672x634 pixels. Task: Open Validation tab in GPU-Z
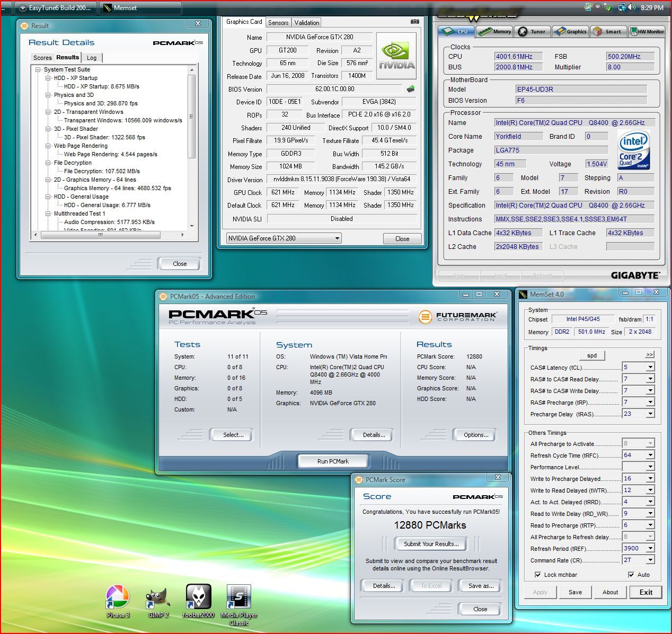[307, 22]
